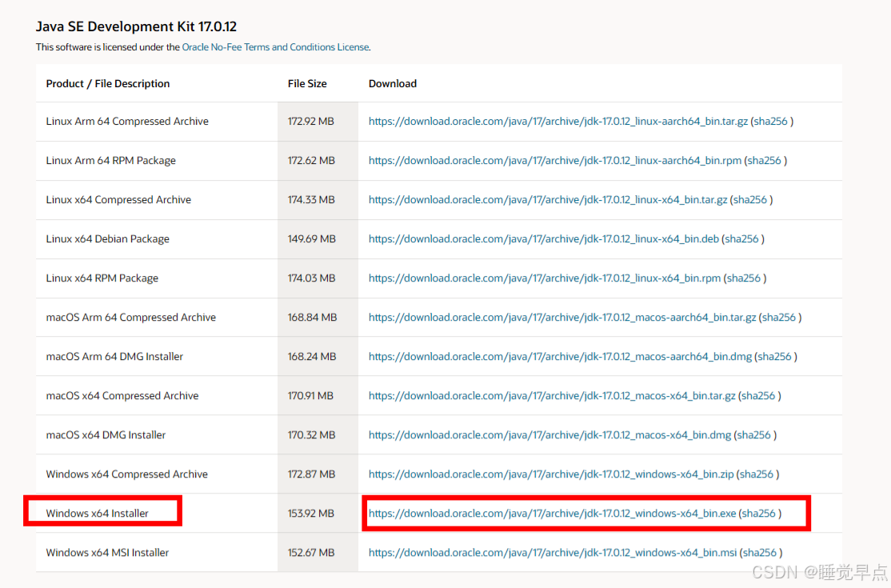The width and height of the screenshot is (891, 588).
Task: Open sha256 for Linux x64 RPM Package
Action: [744, 278]
